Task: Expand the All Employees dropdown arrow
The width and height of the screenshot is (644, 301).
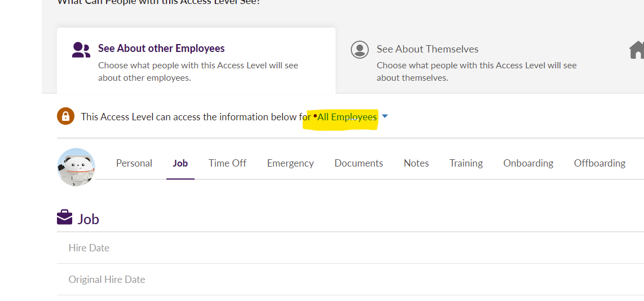Action: click(385, 116)
